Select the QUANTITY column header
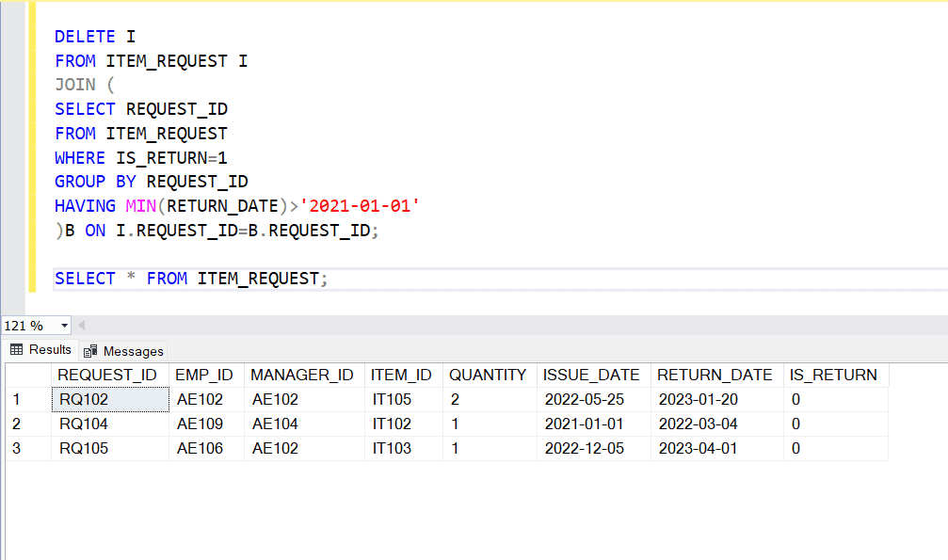948x560 pixels. tap(488, 375)
